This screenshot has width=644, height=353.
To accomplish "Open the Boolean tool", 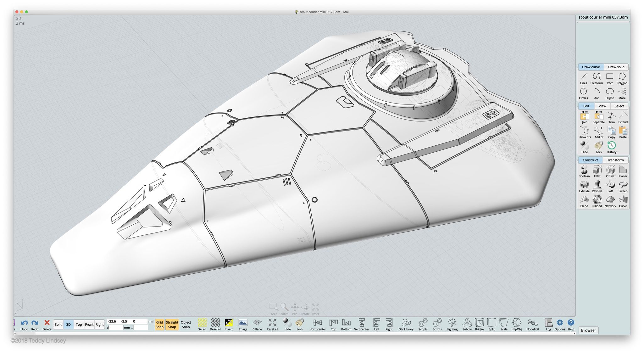I will coord(584,171).
